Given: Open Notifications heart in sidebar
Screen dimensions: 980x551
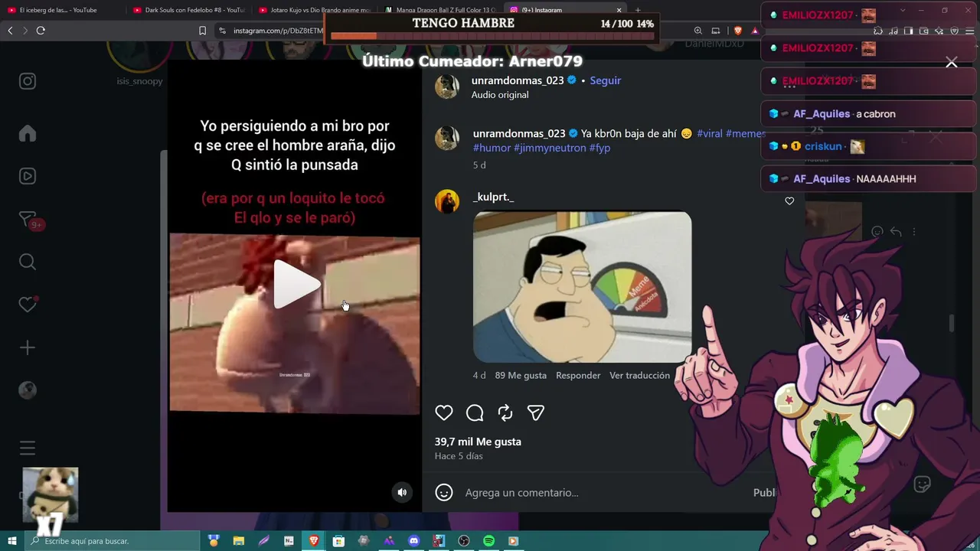Looking at the screenshot, I should pyautogui.click(x=28, y=305).
